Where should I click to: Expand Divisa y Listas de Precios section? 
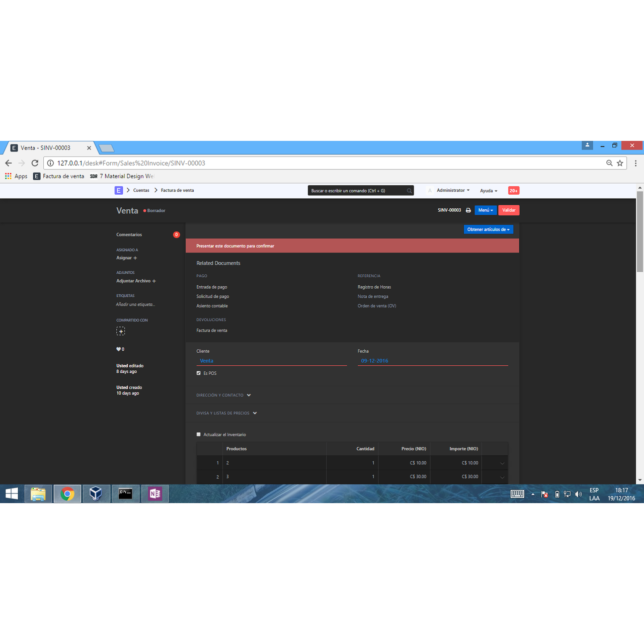pyautogui.click(x=226, y=413)
